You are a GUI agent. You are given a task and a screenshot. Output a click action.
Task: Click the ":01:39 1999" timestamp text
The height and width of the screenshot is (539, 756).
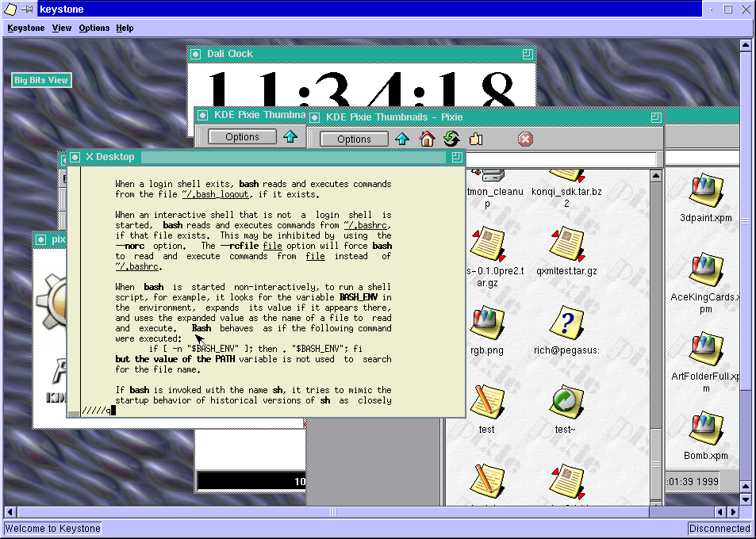(x=693, y=482)
